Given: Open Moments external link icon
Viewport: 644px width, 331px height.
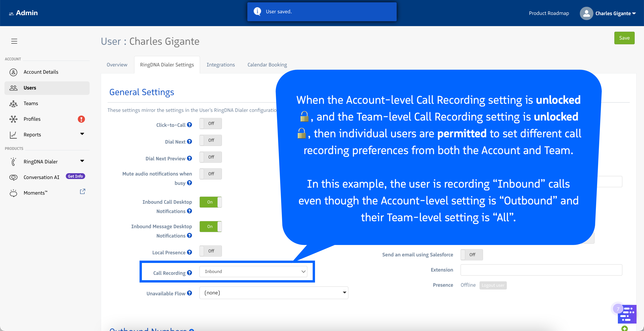Looking at the screenshot, I should coord(83,192).
